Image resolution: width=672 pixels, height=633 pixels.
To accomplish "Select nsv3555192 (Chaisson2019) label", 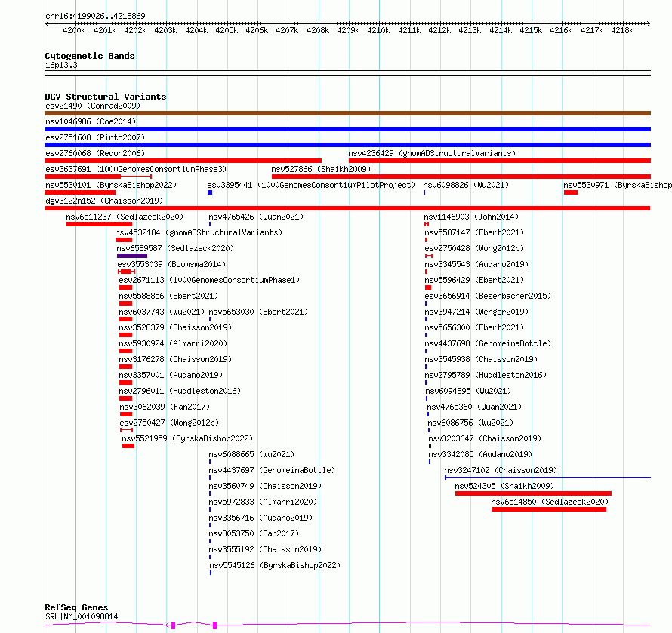I will (x=265, y=549).
